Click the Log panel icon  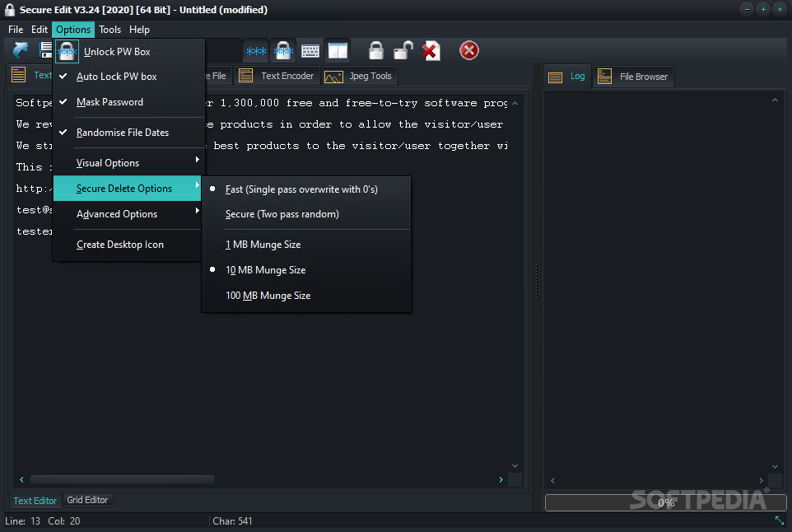(555, 77)
